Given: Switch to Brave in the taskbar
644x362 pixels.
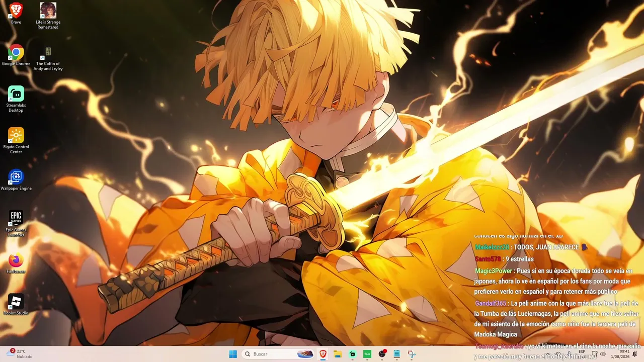Looking at the screenshot, I should [323, 354].
